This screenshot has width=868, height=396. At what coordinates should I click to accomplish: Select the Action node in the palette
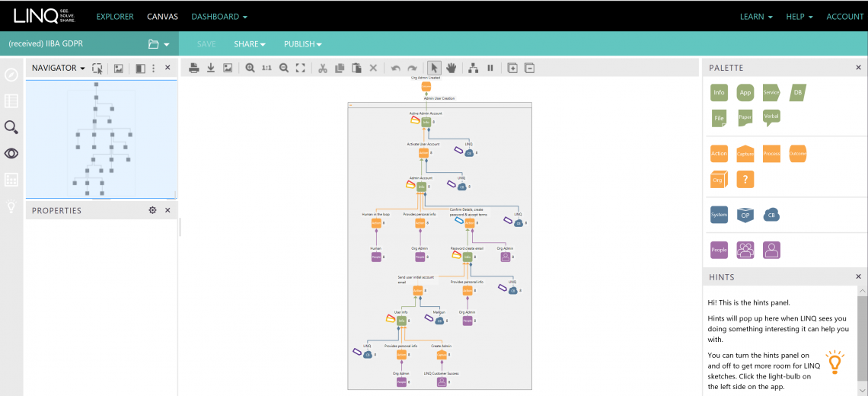coord(719,153)
